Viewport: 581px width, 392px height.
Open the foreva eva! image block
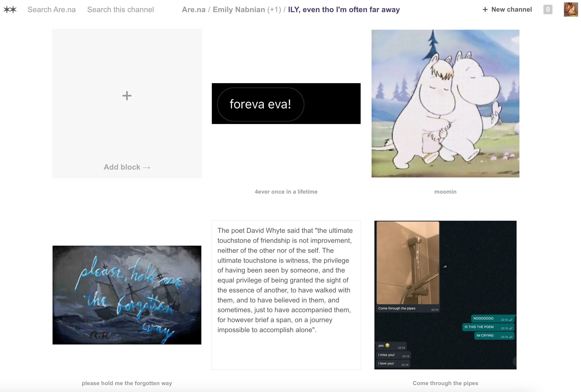coord(286,103)
